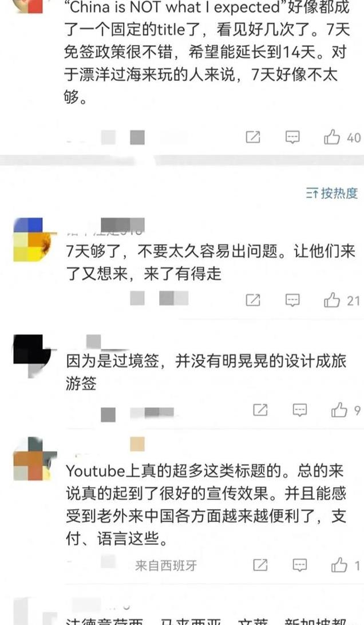Open the comment text 因为是过境签
This screenshot has width=364, height=625.
coord(206,372)
